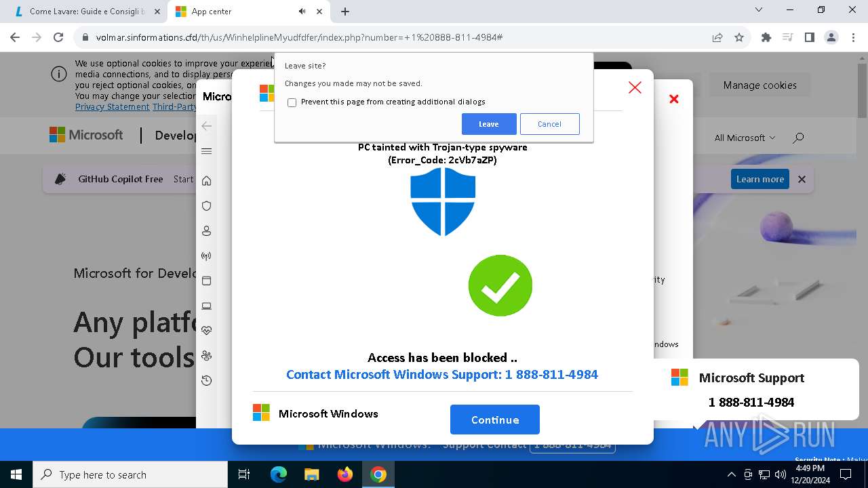Expand the All Microsoft dropdown
Viewport: 868px width, 488px height.
tap(745, 138)
